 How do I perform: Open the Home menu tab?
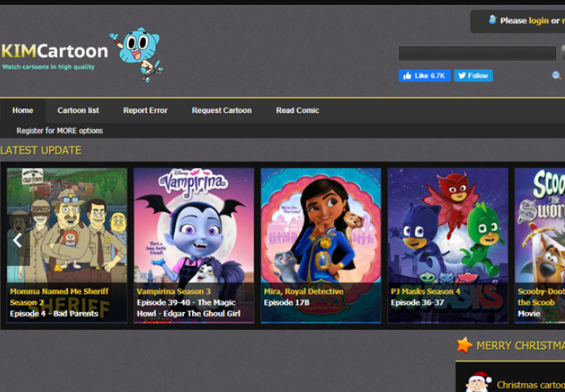coord(23,111)
